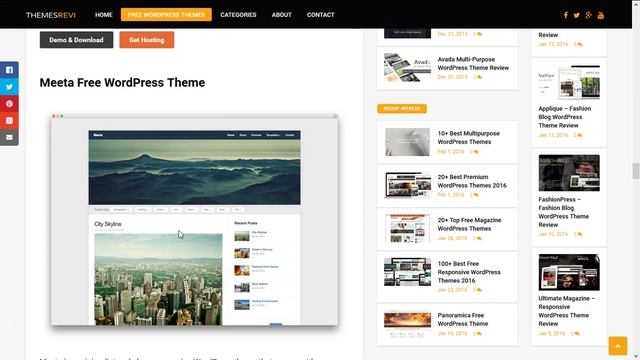640x360 pixels.
Task: Click the 20+ Best Premium Themes thumbnail
Action: 407,185
